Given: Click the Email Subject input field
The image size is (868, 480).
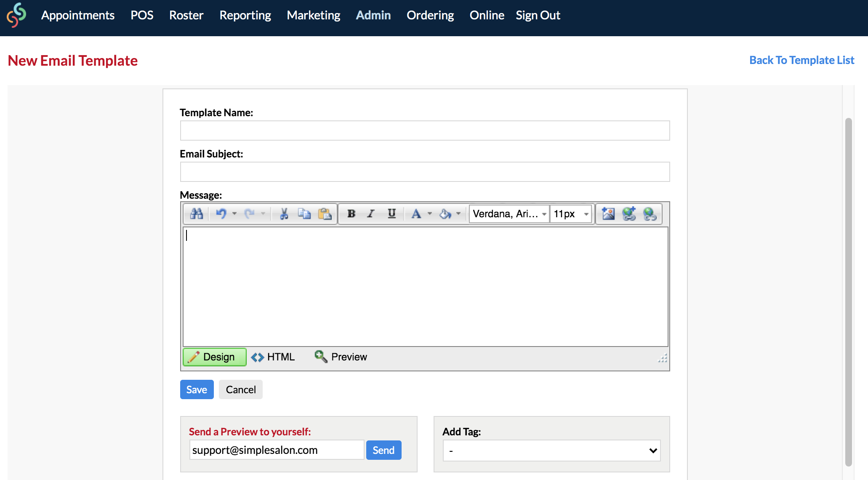Looking at the screenshot, I should (425, 172).
